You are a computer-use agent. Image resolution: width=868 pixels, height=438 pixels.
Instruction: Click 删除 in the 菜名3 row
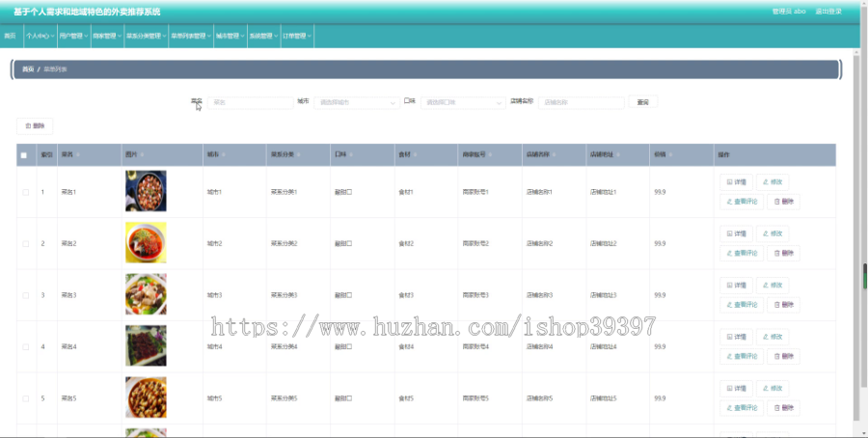click(783, 305)
